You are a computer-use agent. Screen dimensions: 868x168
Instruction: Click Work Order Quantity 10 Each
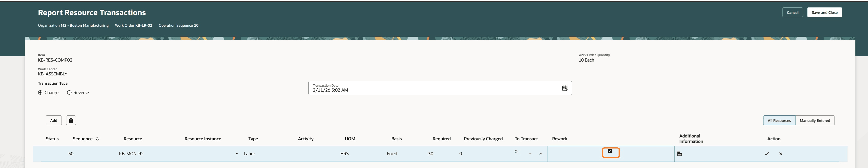[x=586, y=60]
